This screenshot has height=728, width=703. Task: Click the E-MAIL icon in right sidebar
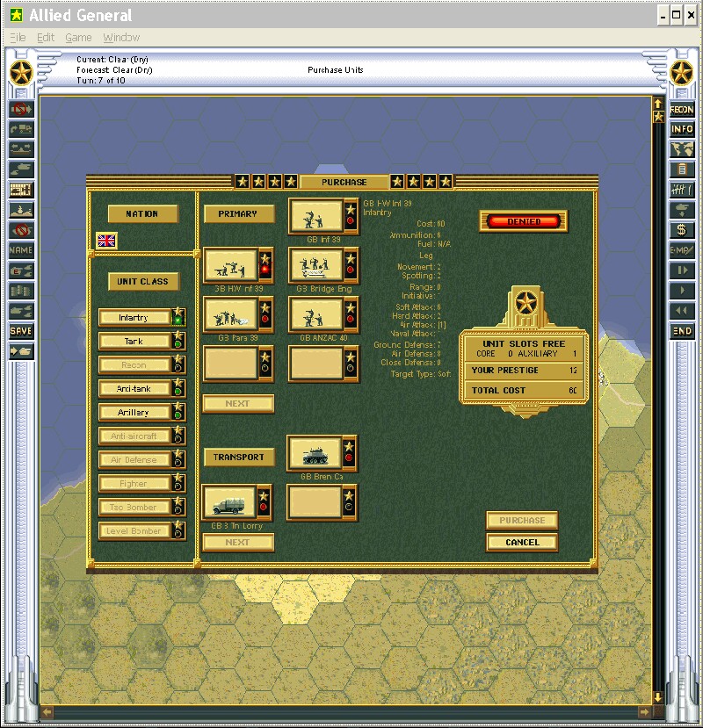point(682,250)
